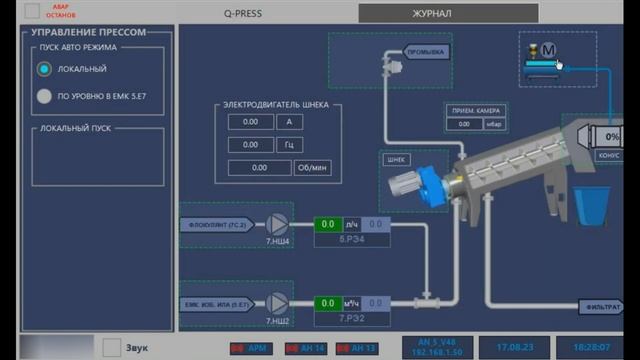The width and height of the screenshot is (640, 360).
Task: Click the ЛОКАЛЬНЫЙ ПУСК empty panel
Action: (98, 158)
